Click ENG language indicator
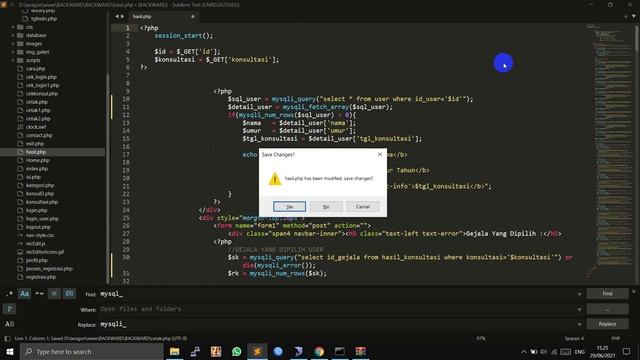Screen dimensions: 640x360 (x=580, y=352)
